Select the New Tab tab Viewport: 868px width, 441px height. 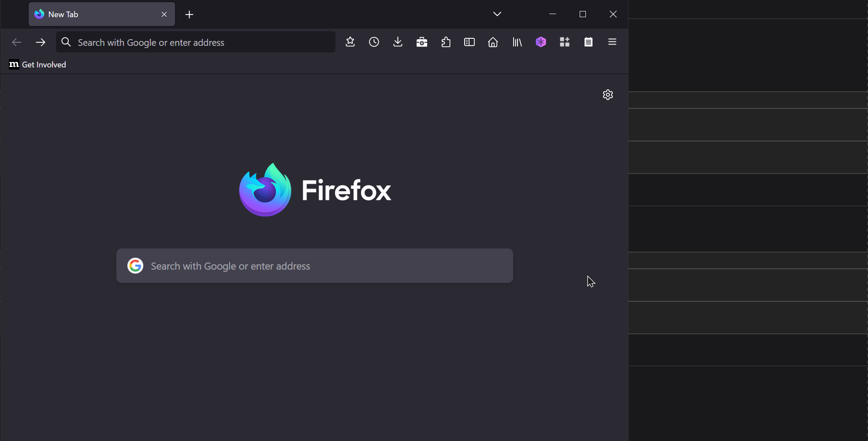102,14
